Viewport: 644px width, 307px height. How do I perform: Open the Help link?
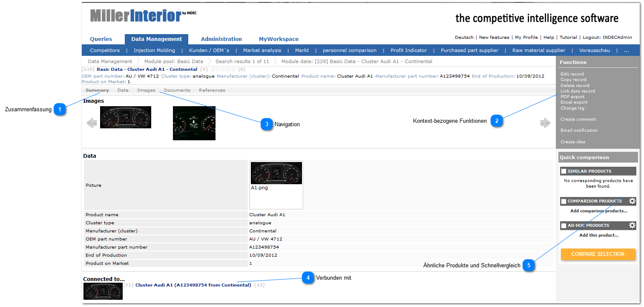(x=549, y=38)
